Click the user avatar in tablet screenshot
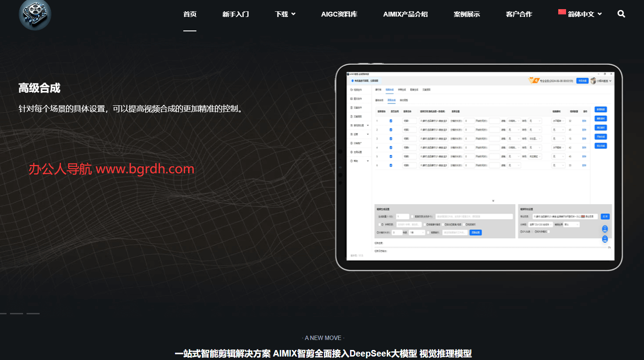Viewport: 644px width, 360px height. pos(593,81)
